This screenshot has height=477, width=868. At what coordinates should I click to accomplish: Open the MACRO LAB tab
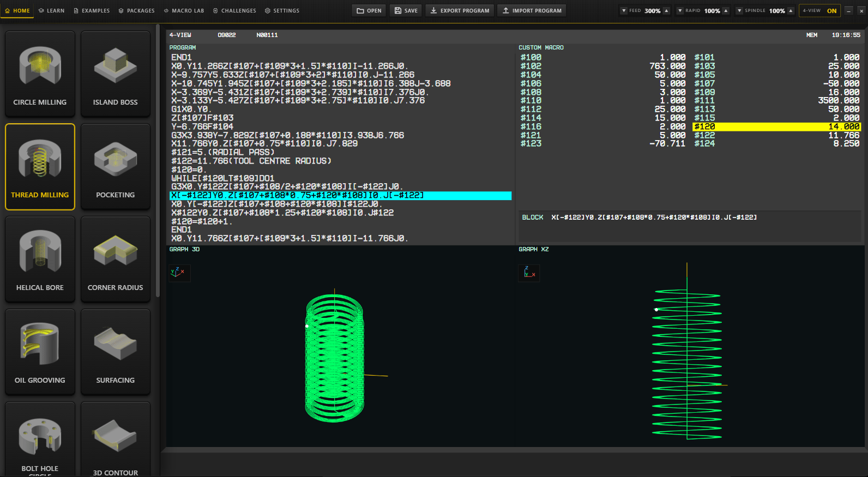pos(184,10)
